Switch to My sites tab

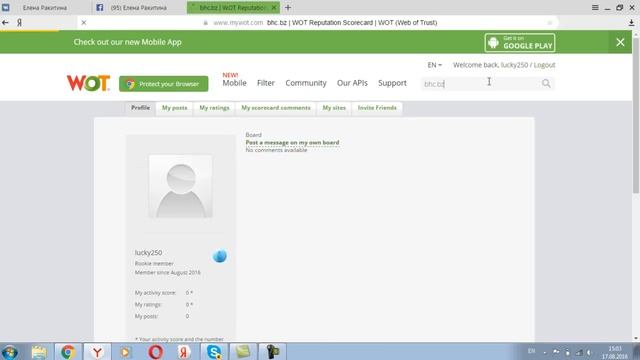[x=334, y=108]
